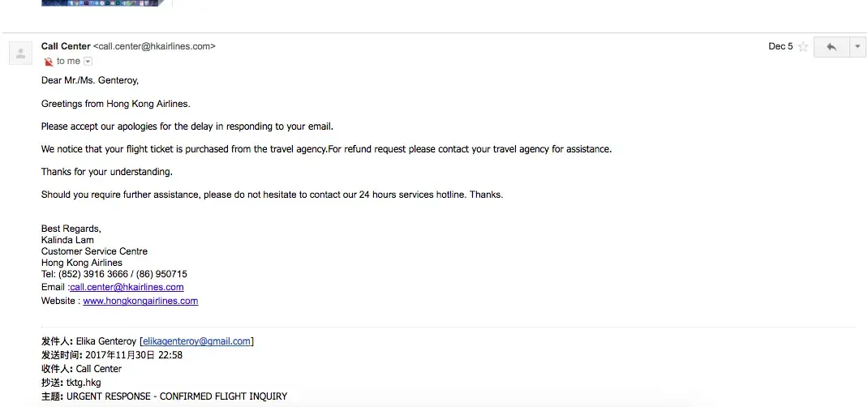Viewport: 868px width, 407px height.
Task: Click the bold sender name Call Center
Action: click(x=66, y=46)
